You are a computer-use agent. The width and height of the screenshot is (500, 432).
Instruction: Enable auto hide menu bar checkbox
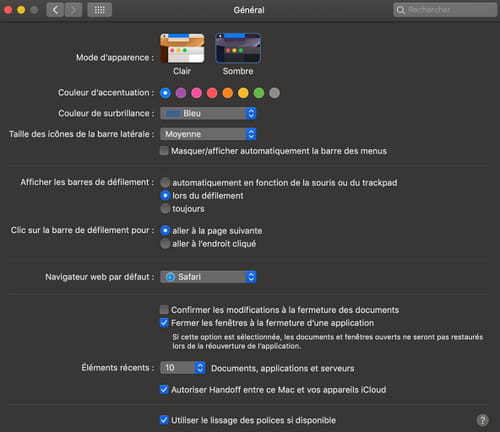coord(164,151)
